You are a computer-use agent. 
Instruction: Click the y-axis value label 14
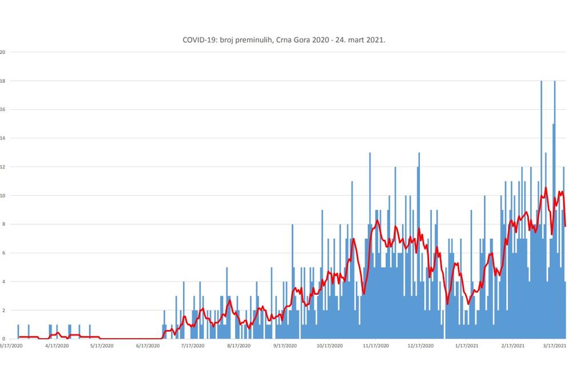coord(3,138)
